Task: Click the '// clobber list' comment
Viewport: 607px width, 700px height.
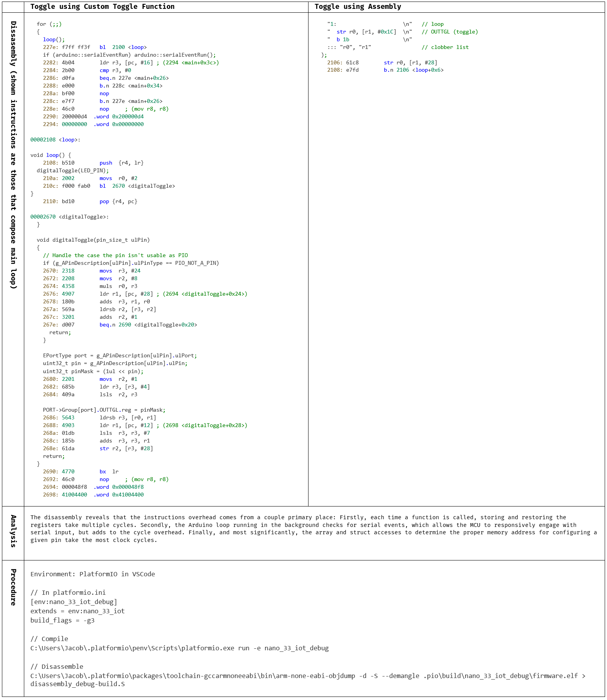Action: (445, 47)
